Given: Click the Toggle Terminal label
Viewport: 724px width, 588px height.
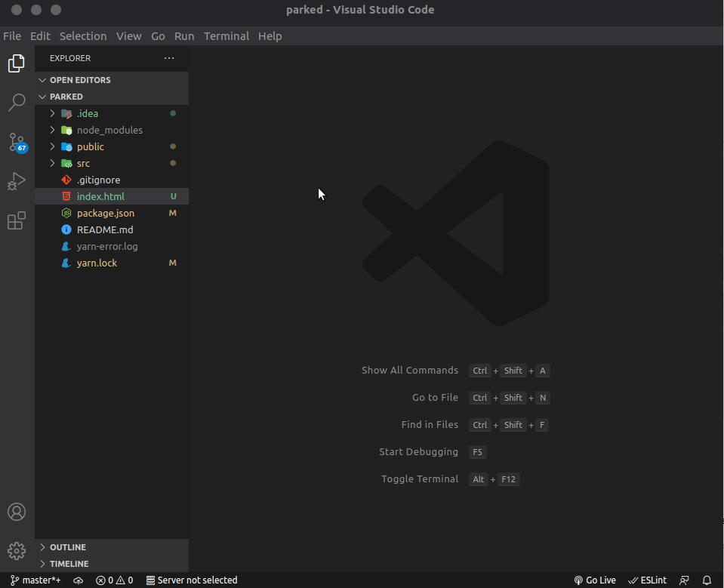Looking at the screenshot, I should click(x=420, y=479).
